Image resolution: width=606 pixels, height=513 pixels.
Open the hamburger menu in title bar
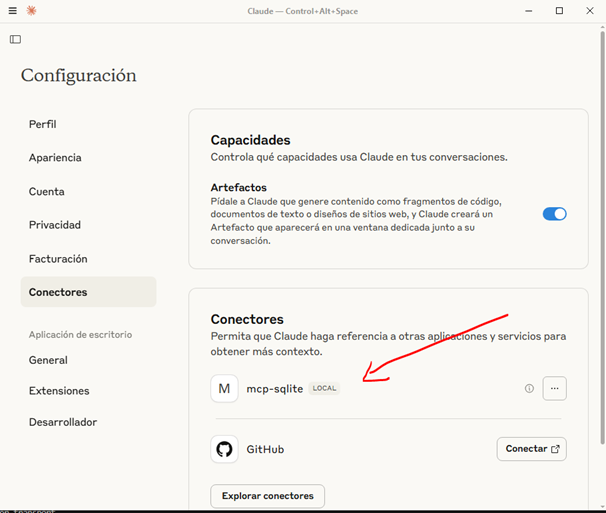pos(12,10)
